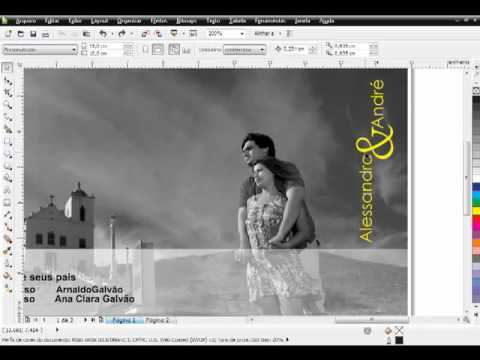Viewport: 480px width, 360px height.
Task: Open the Efeitos menu
Action: tap(159, 21)
